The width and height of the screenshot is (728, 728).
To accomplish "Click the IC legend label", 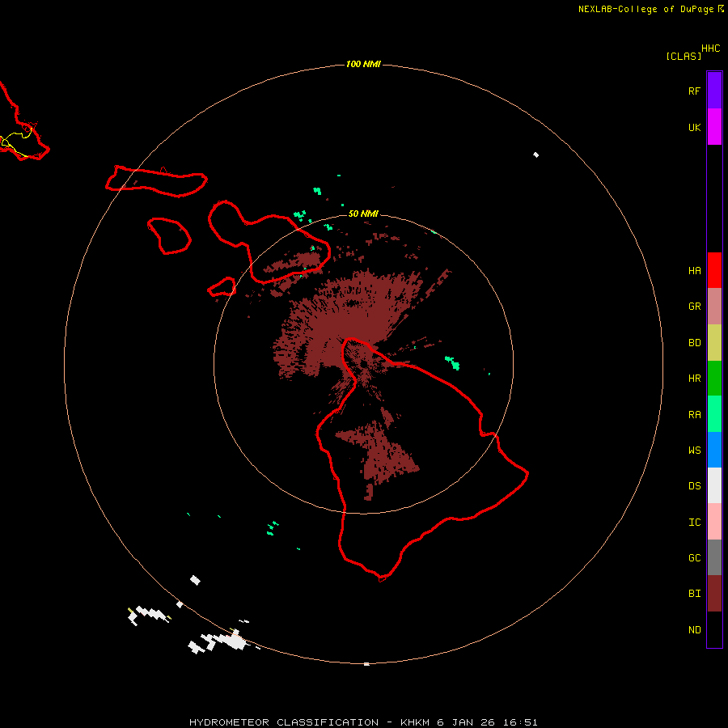I will tap(695, 522).
